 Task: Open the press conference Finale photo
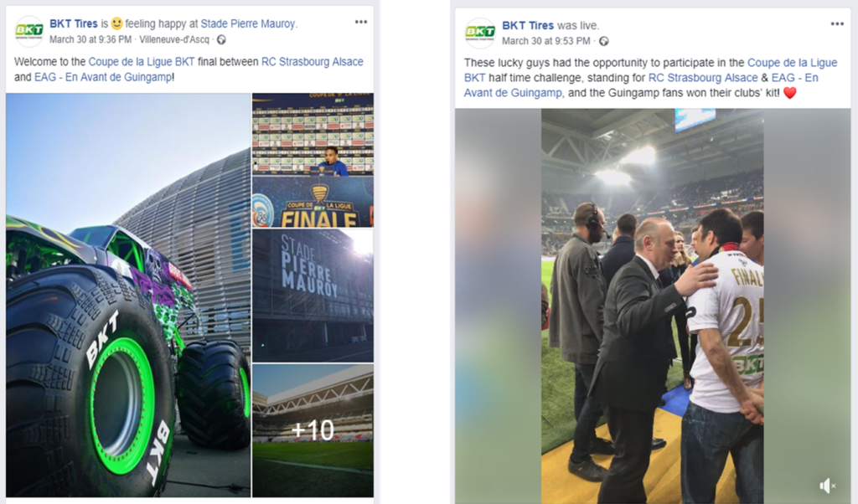pos(313,160)
